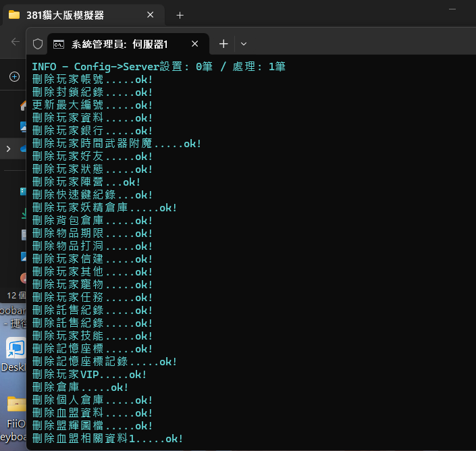Click the line 刪除血盟相關資料1.....ok!
Screen dimensions: 476x451
tap(107, 439)
